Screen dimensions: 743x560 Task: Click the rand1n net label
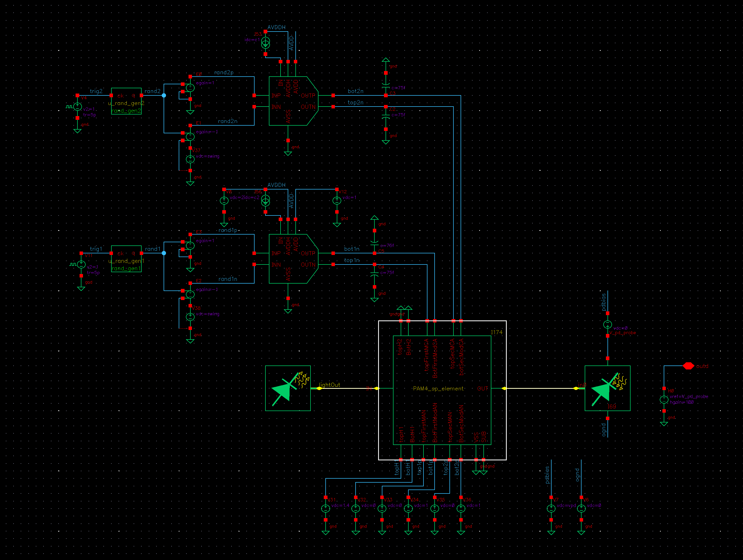click(228, 279)
